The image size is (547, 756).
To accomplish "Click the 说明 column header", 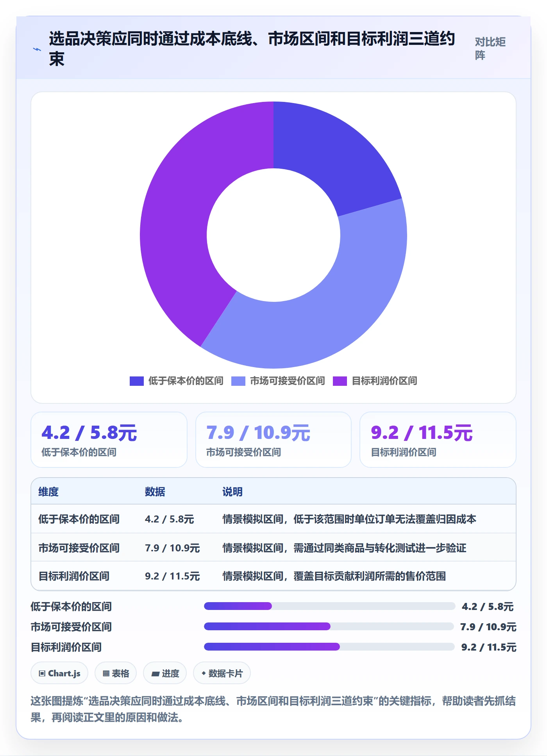I will coord(232,492).
